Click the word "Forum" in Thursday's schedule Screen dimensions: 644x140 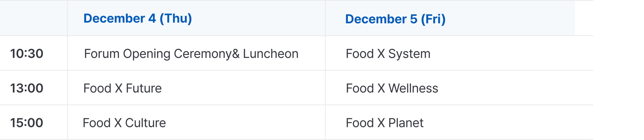(102, 54)
